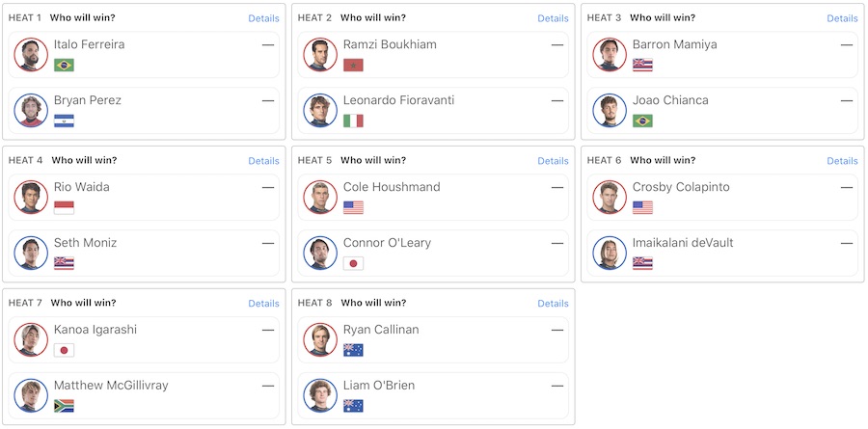
Task: Pick Kanoa Igarashi to win Heat 7
Action: click(x=145, y=339)
